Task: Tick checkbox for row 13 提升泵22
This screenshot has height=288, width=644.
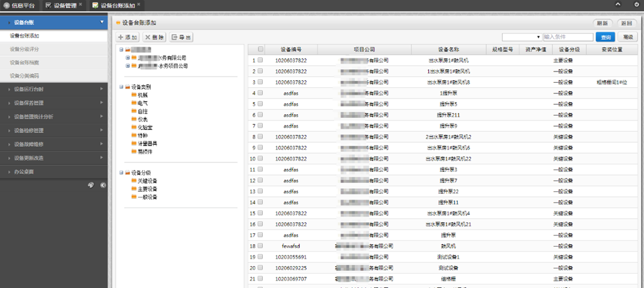Action: coord(260,191)
